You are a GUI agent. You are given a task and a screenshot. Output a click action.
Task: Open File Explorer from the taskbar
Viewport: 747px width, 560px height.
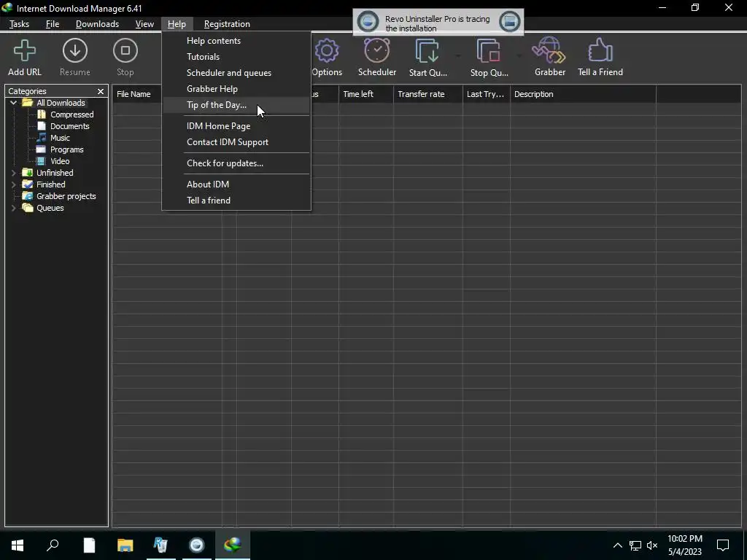coord(125,545)
